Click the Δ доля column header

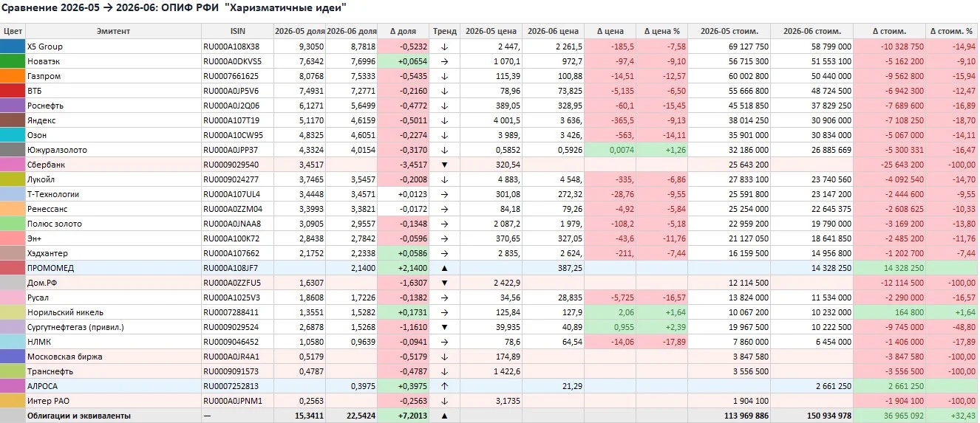(404, 31)
